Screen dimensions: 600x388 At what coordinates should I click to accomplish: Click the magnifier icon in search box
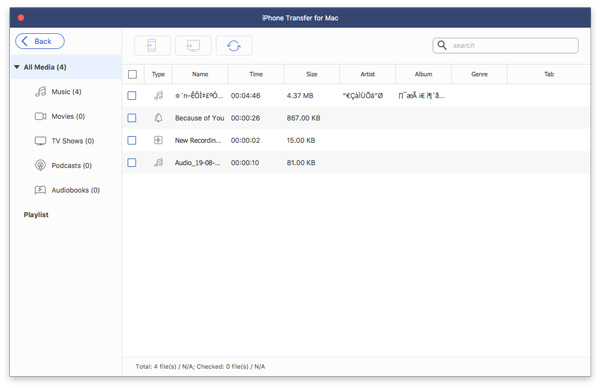point(442,45)
